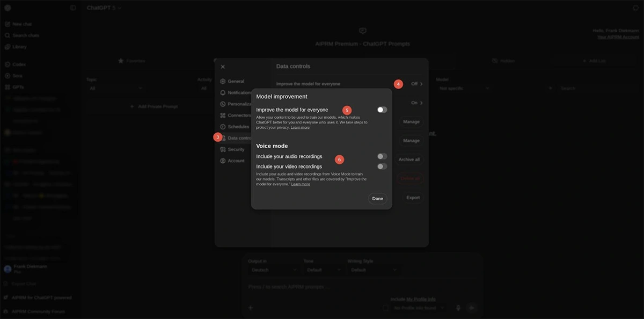This screenshot has height=319, width=644.
Task: Click the Done button
Action: [x=378, y=199]
